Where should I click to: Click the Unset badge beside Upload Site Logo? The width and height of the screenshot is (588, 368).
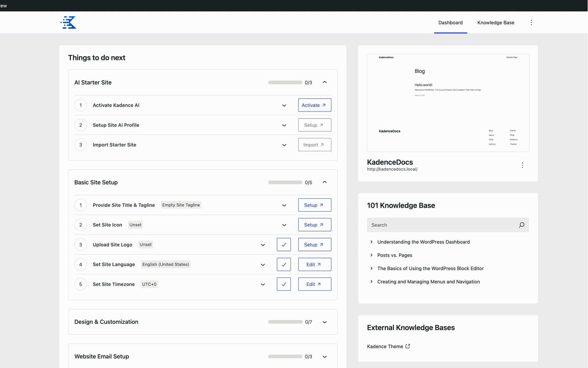[146, 245]
